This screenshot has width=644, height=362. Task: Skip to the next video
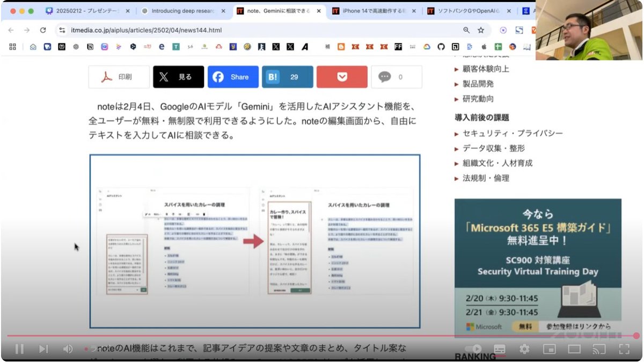coord(43,349)
